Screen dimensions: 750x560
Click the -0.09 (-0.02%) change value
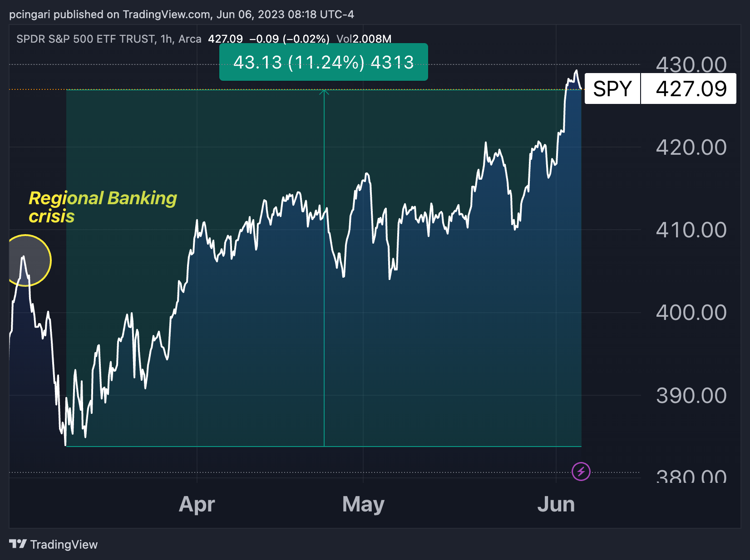tap(289, 39)
